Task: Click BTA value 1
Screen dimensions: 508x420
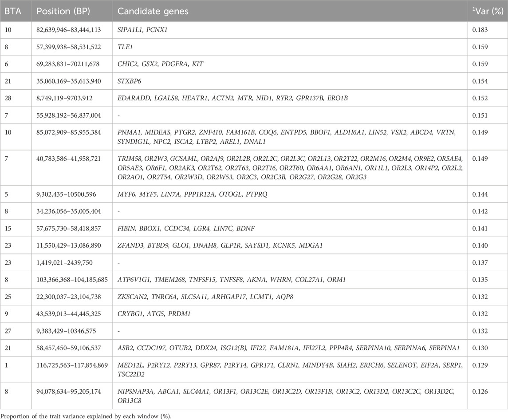Action: pos(6,365)
